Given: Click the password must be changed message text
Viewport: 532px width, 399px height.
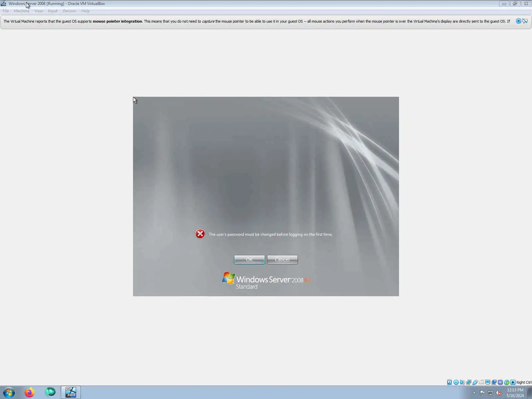Looking at the screenshot, I should tap(271, 234).
